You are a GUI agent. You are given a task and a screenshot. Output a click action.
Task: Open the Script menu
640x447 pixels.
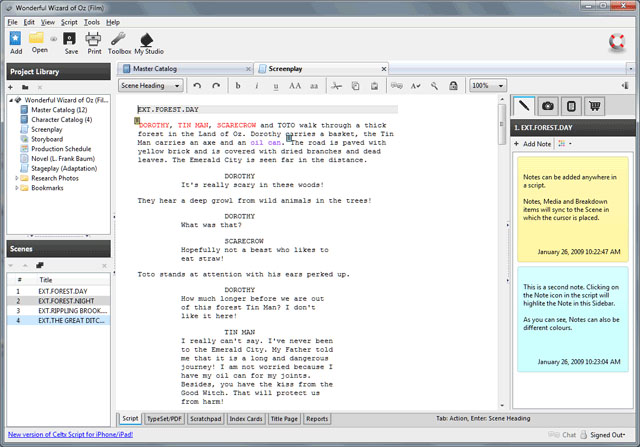[69, 22]
